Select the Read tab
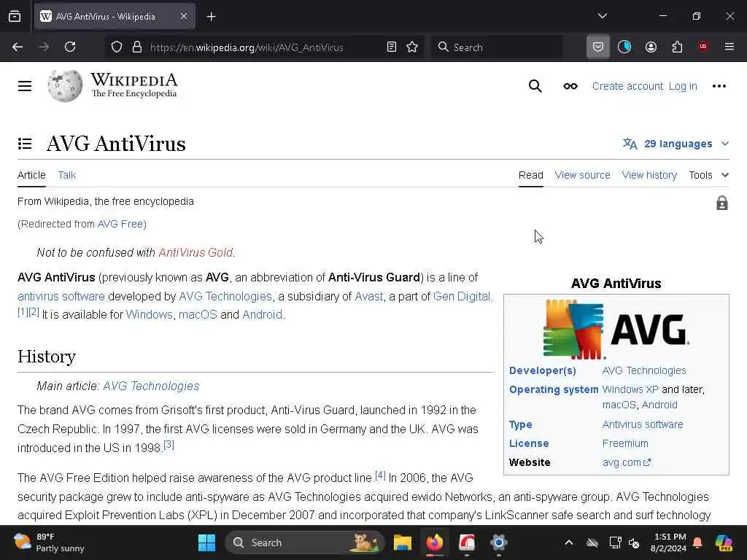 click(x=531, y=175)
